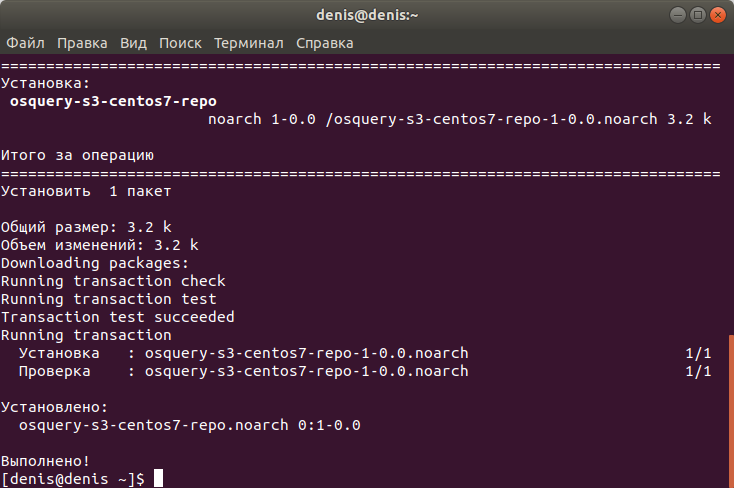Click the command prompt cursor block

[159, 478]
